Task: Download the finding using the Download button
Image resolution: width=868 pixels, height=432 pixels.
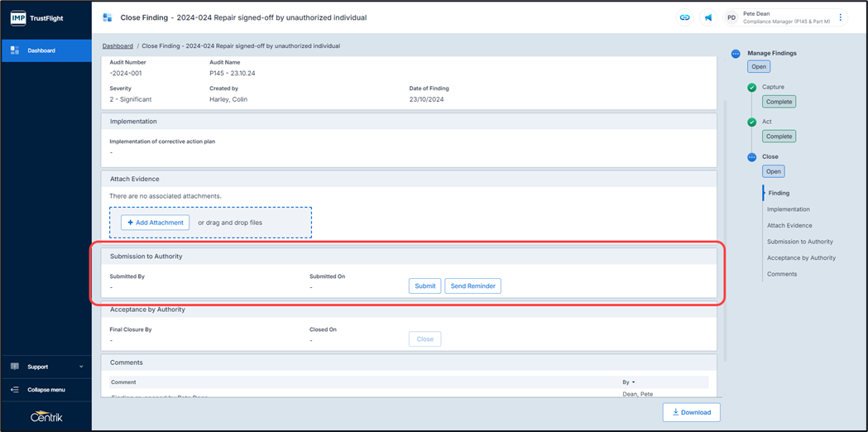Action: tap(691, 412)
